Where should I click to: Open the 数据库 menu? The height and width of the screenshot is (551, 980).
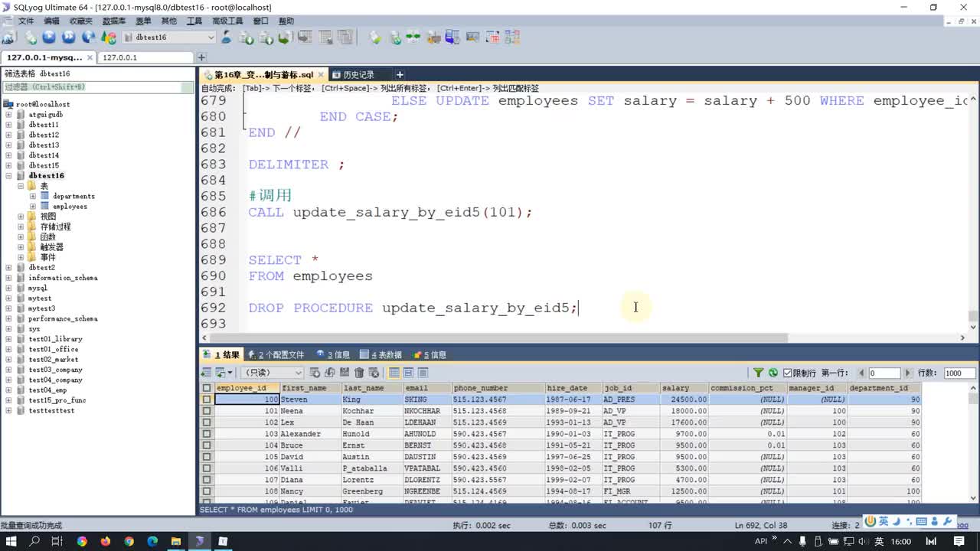[114, 21]
